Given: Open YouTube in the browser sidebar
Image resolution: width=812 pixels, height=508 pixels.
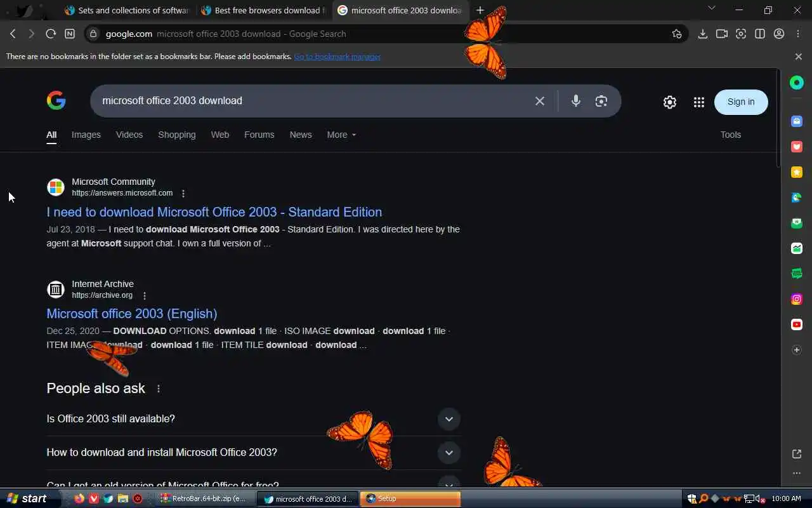Looking at the screenshot, I should pos(797,324).
